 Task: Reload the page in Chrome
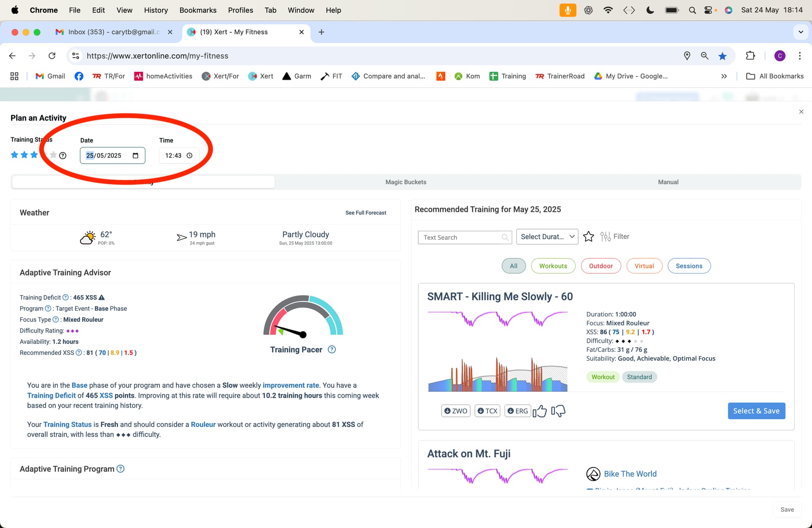click(52, 56)
